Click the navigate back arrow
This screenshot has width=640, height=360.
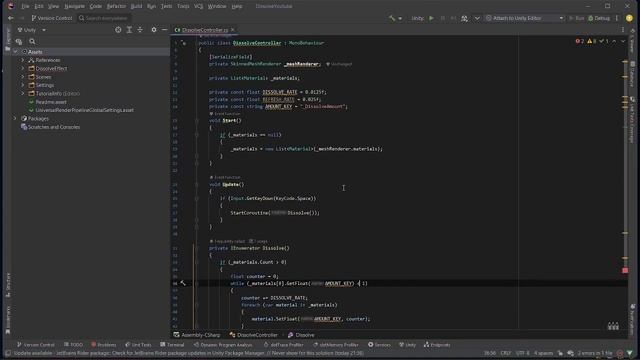pyautogui.click(x=11, y=18)
